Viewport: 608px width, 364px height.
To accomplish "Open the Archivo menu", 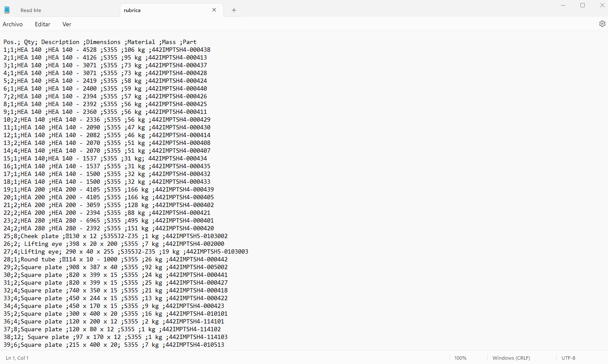I will (x=13, y=24).
